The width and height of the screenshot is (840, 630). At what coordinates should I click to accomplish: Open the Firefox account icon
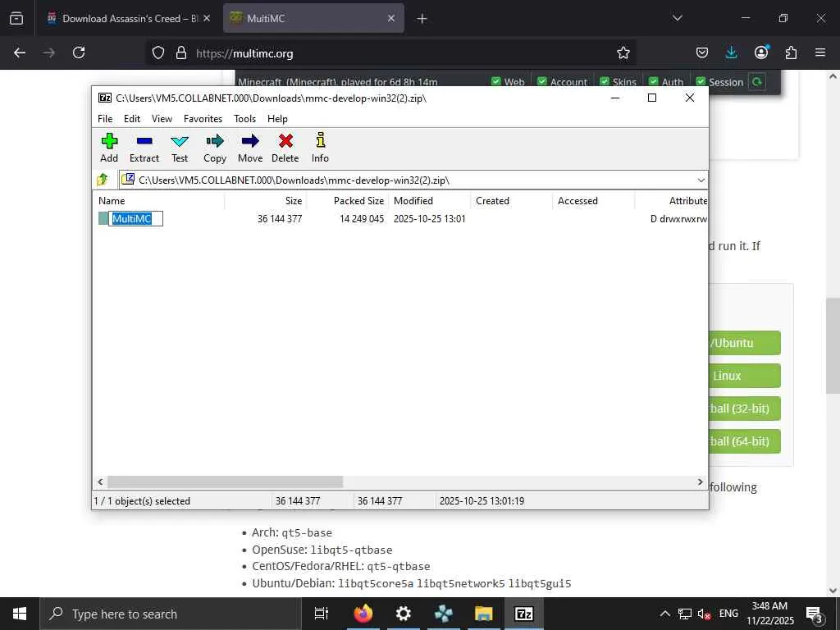point(761,52)
